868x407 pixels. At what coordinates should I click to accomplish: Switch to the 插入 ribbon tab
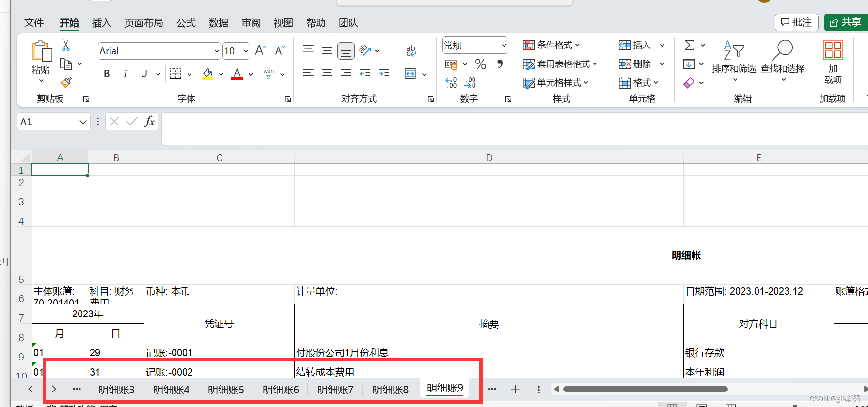click(101, 23)
